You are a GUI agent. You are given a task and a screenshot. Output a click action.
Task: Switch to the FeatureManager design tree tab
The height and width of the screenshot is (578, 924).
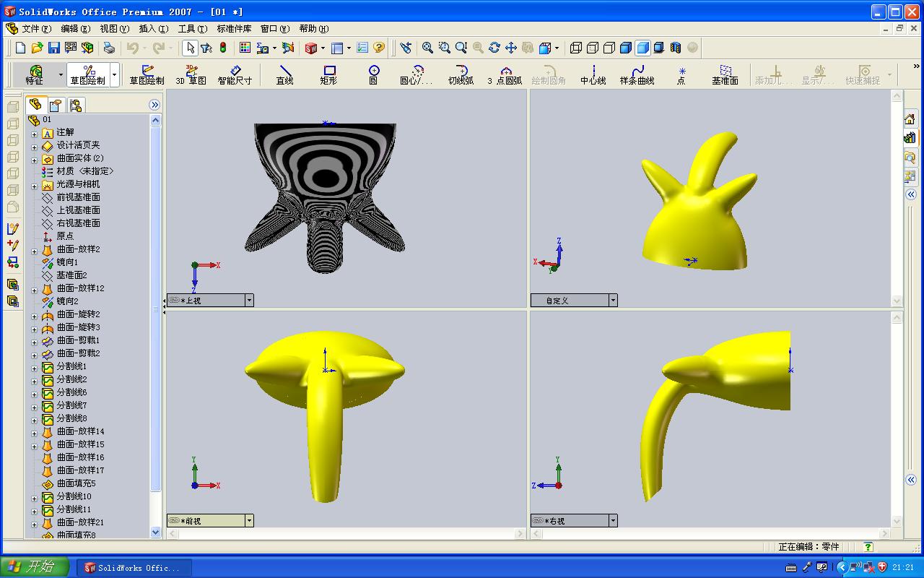tap(36, 105)
